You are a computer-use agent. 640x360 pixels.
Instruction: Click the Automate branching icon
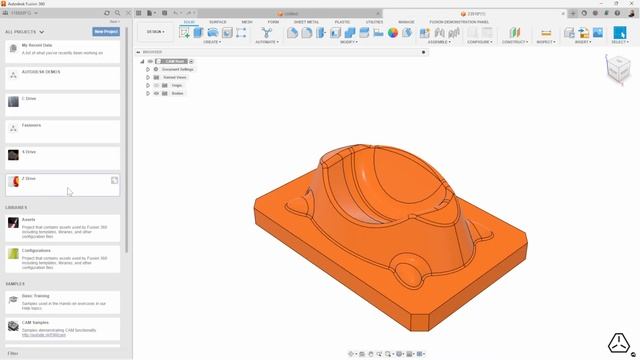pos(267,33)
